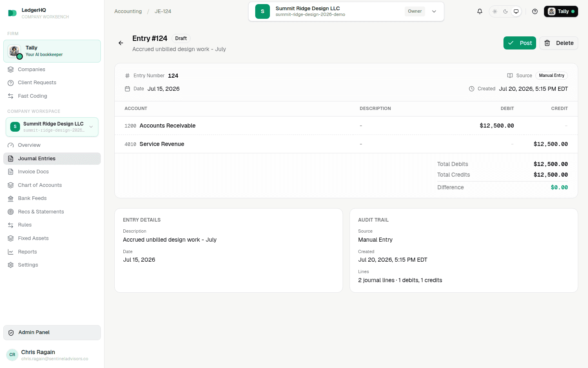Click the Total Credits amount

tap(550, 175)
